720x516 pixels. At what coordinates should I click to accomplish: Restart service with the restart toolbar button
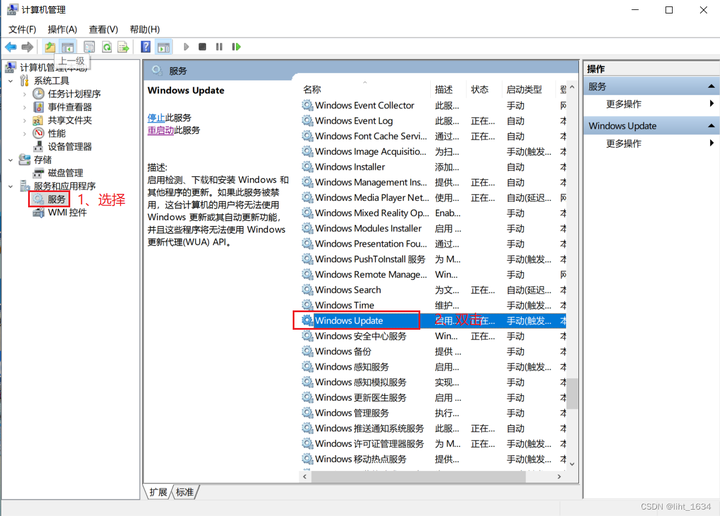pos(236,47)
